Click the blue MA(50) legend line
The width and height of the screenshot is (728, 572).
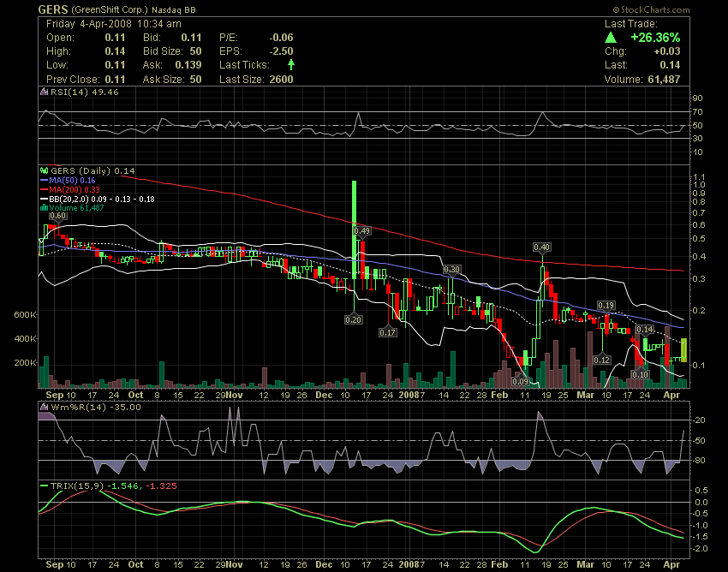(44, 181)
